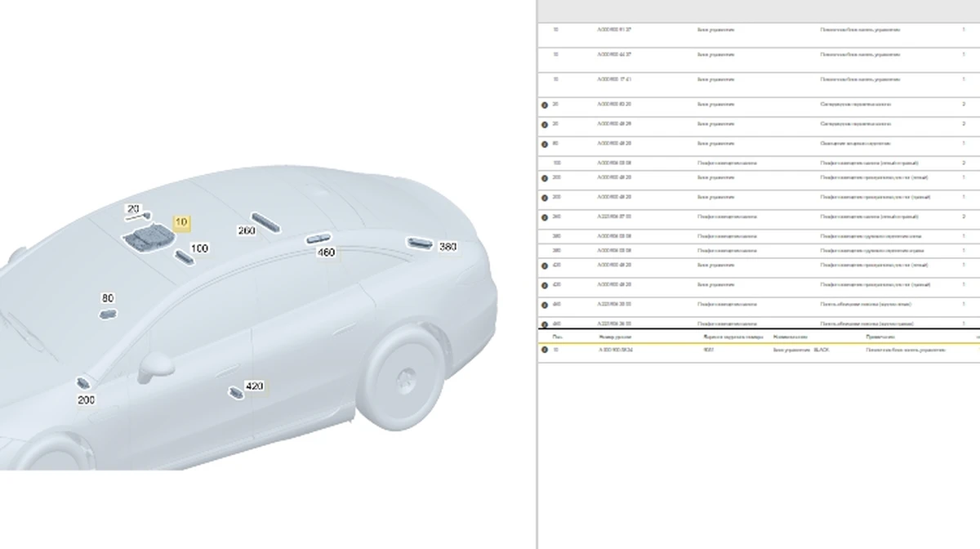Select callout 80 near the windshield
Screen dimensions: 980x549
point(107,299)
